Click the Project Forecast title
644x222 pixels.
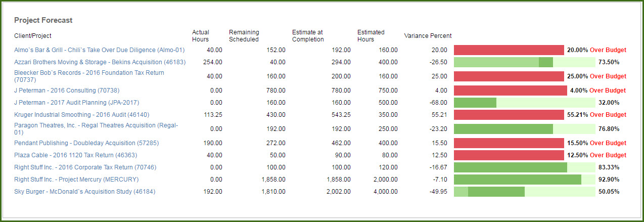pyautogui.click(x=43, y=20)
